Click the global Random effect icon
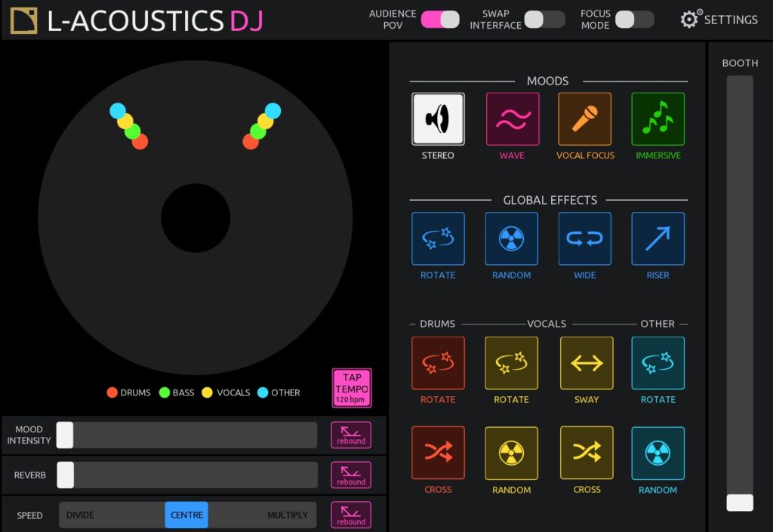Viewport: 773px width, 532px height. [512, 238]
